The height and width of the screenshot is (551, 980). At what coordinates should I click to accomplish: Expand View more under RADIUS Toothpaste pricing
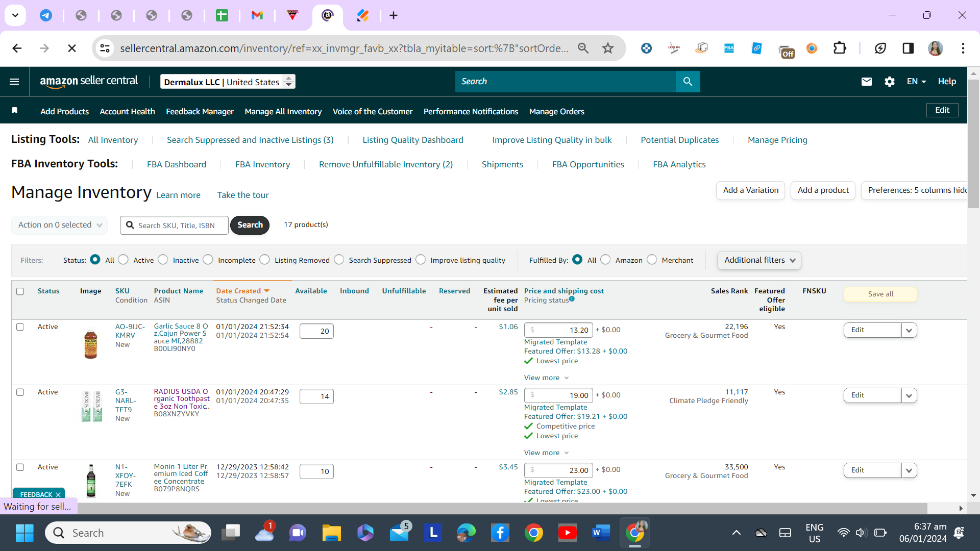pyautogui.click(x=546, y=453)
